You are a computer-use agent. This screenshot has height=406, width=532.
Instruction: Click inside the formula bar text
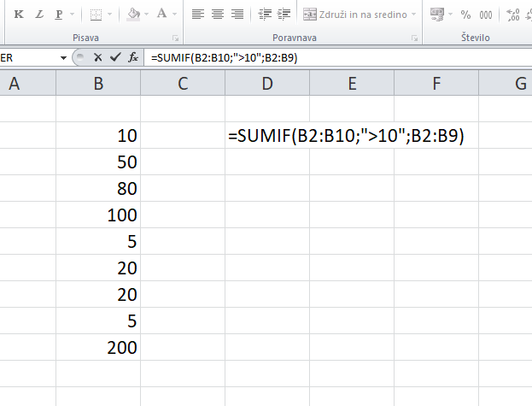coord(342,57)
